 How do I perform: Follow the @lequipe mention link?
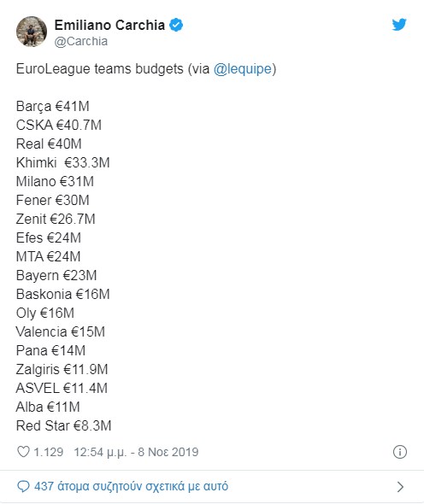coord(243,69)
